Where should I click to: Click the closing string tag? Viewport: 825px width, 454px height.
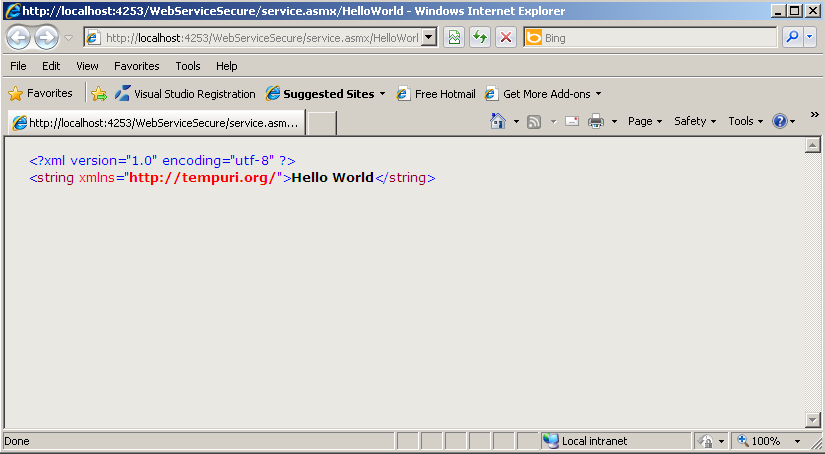click(406, 178)
